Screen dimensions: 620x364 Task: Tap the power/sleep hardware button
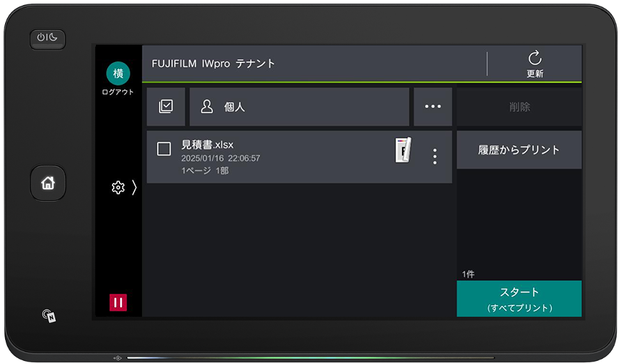tap(47, 39)
